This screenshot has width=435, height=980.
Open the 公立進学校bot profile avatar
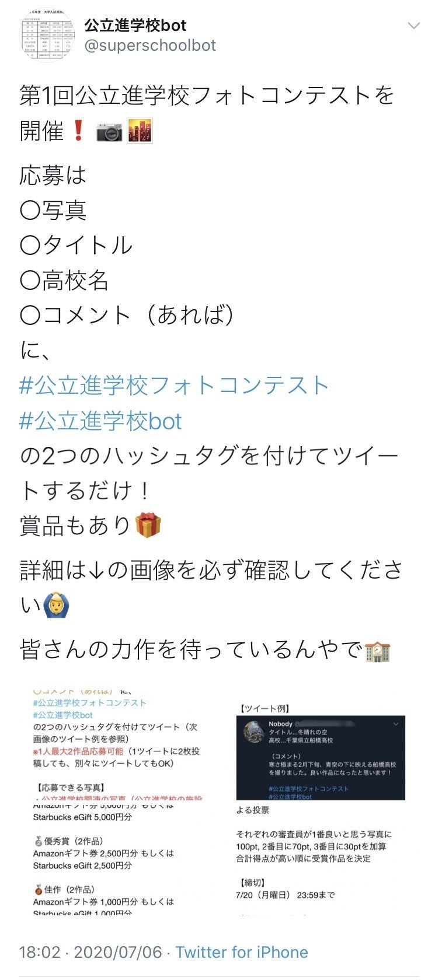pyautogui.click(x=46, y=36)
